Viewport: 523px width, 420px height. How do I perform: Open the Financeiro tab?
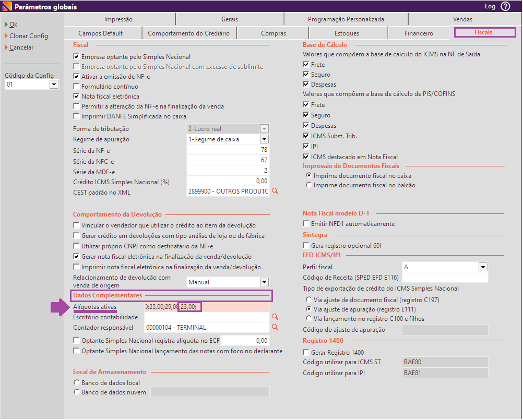coord(419,33)
